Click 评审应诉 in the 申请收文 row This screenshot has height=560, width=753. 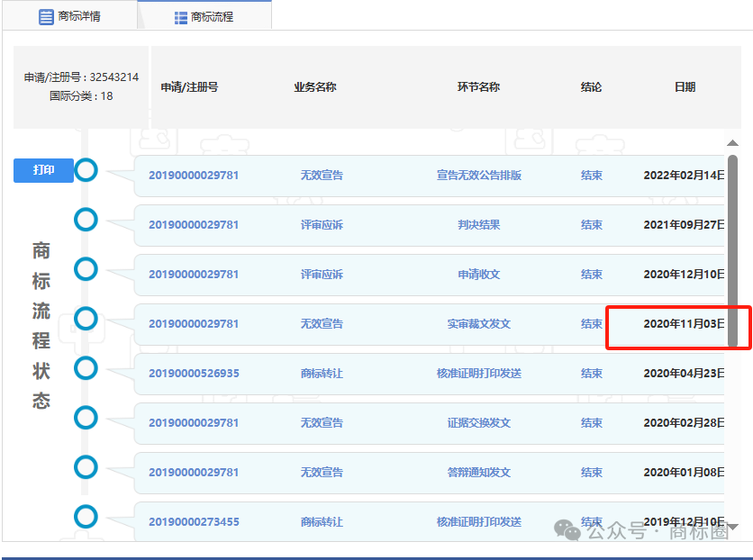(x=322, y=274)
